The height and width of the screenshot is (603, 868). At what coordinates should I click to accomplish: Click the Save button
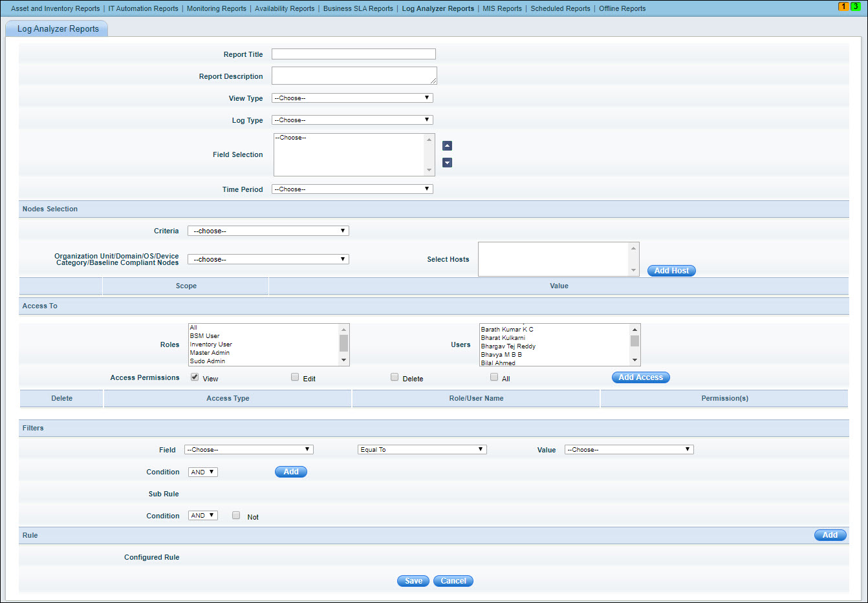[413, 581]
